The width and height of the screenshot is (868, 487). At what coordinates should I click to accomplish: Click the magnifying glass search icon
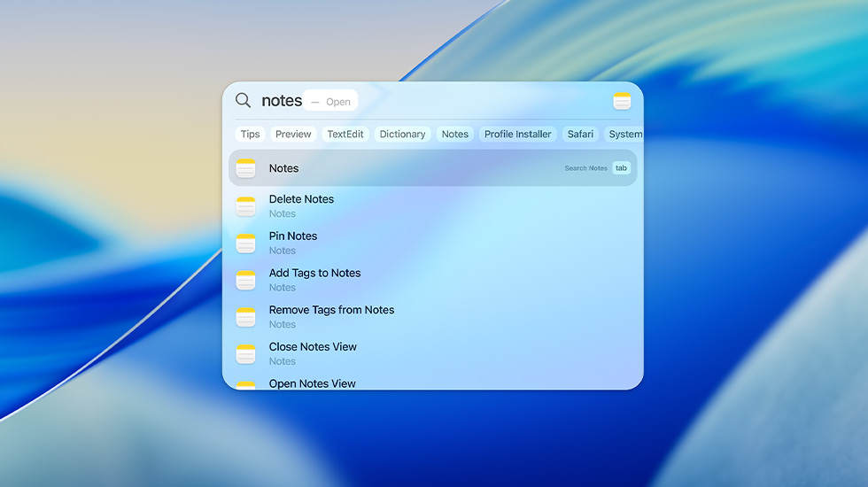pos(243,101)
